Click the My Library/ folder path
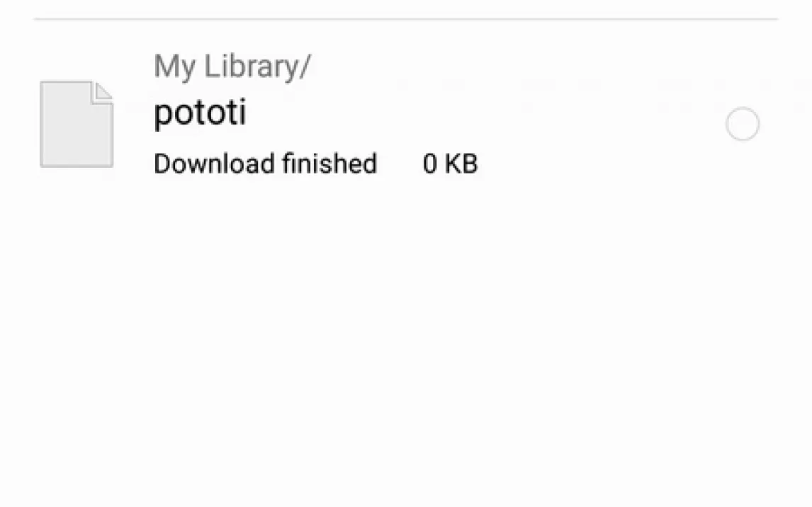 pyautogui.click(x=232, y=67)
